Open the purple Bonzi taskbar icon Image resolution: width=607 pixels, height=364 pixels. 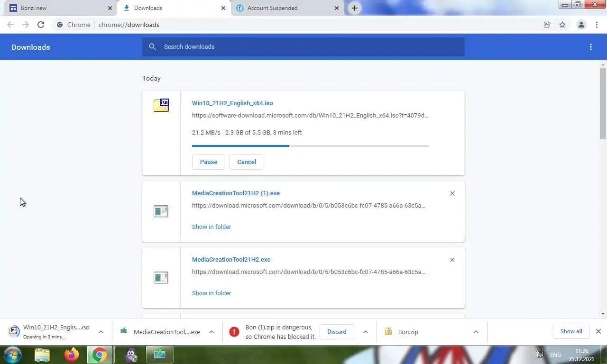pos(131,355)
